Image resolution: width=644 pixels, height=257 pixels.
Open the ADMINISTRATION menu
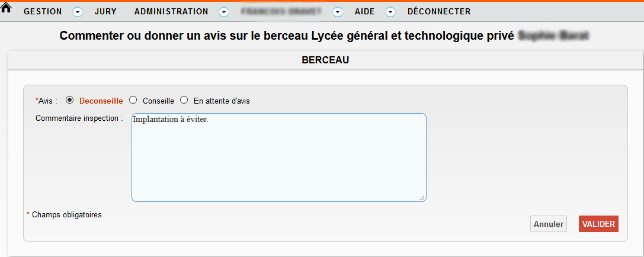coord(171,12)
